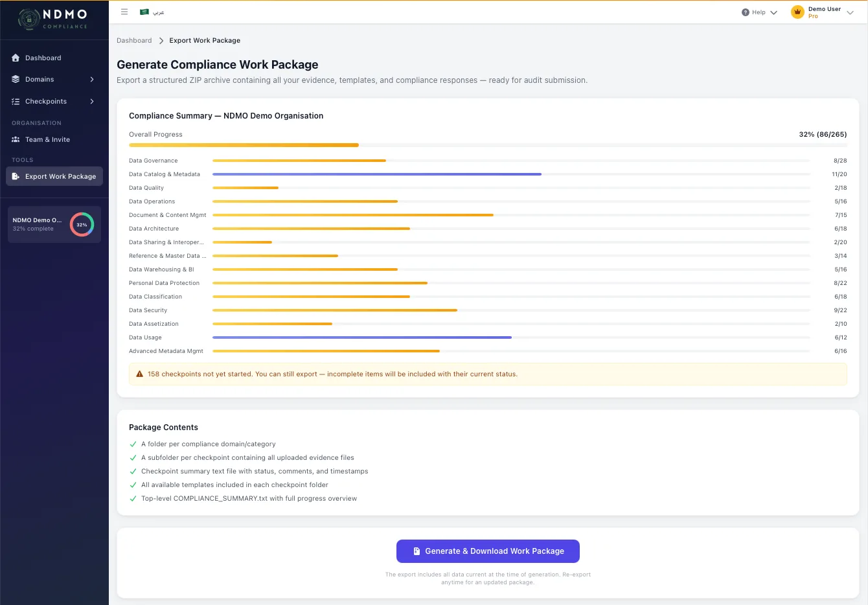
Task: Click the Data Security progress bar
Action: coord(511,310)
